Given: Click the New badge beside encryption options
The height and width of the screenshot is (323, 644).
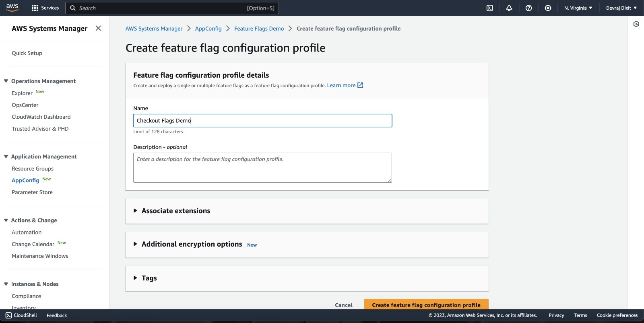Looking at the screenshot, I should tap(252, 245).
